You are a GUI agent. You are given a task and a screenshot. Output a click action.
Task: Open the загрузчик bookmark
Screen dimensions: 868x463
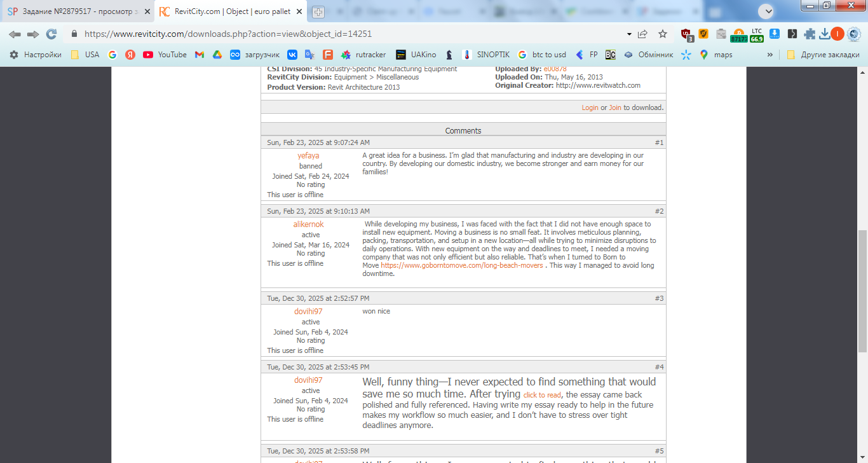tap(255, 55)
